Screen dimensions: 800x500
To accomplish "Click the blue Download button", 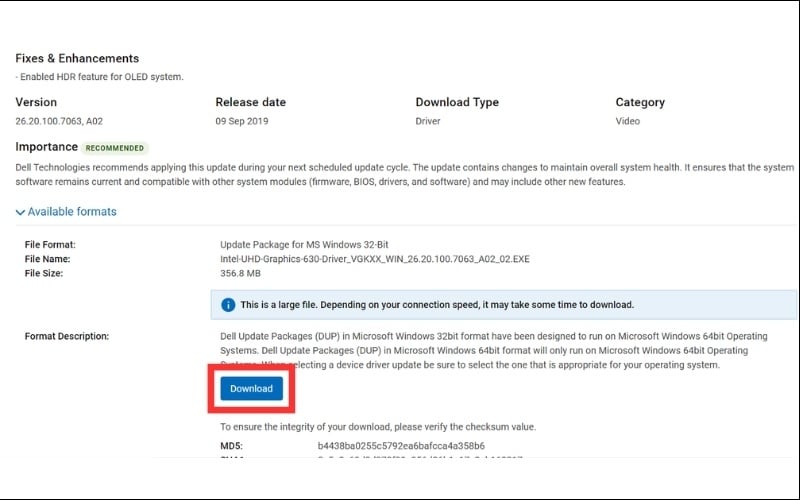I will point(251,388).
